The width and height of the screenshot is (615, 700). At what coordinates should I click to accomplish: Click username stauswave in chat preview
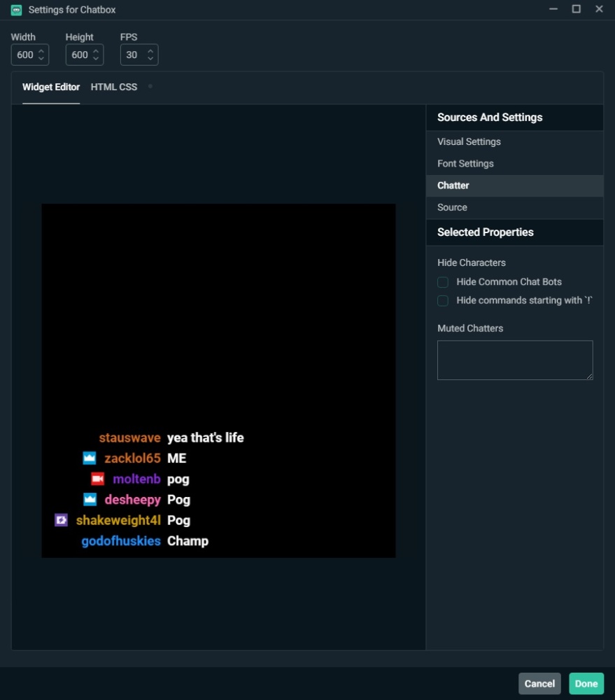129,437
